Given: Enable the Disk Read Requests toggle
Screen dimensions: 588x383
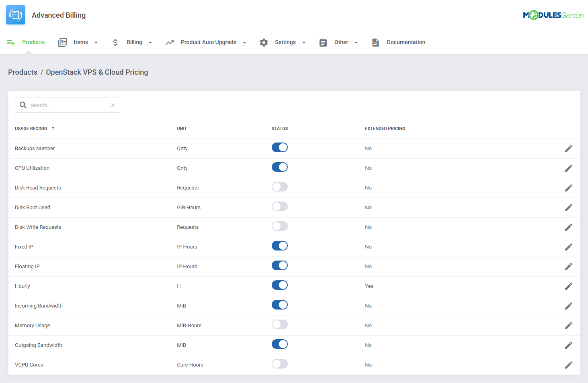Looking at the screenshot, I should (x=280, y=187).
